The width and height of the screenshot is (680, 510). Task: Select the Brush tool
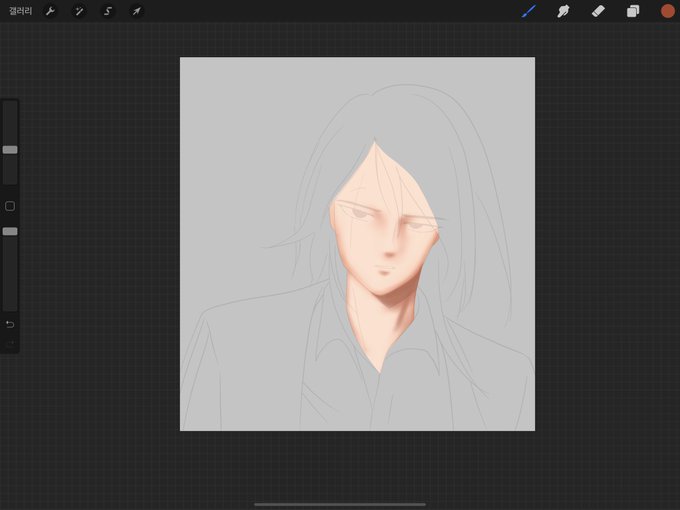coord(529,11)
